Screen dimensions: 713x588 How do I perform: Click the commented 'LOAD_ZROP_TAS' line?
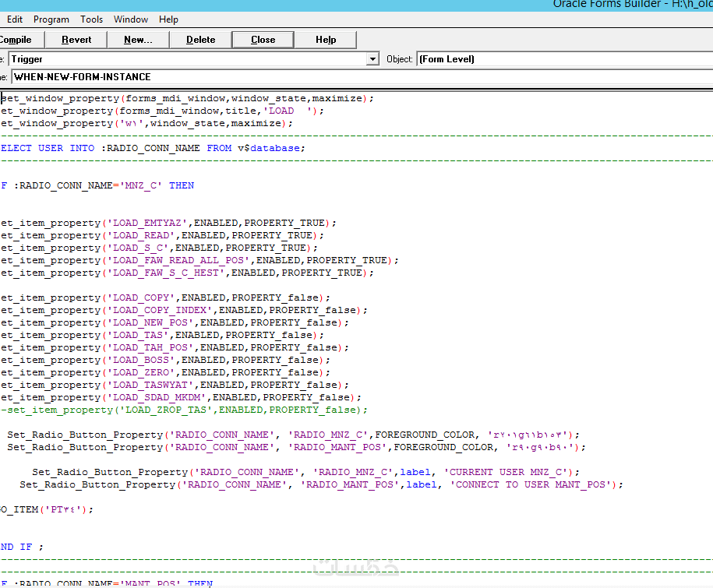coord(184,410)
